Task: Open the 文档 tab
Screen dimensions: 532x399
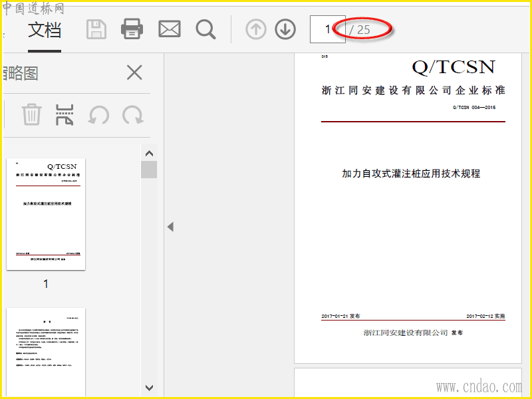Action: [x=45, y=30]
